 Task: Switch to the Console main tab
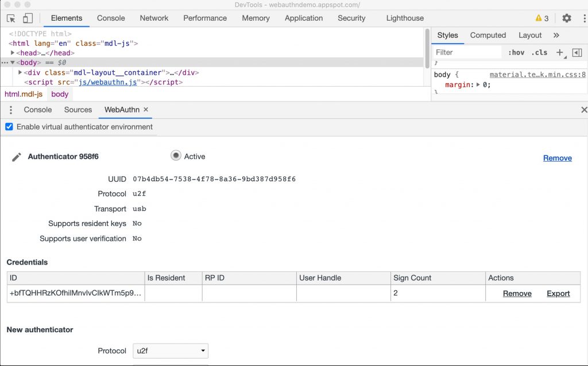[111, 18]
